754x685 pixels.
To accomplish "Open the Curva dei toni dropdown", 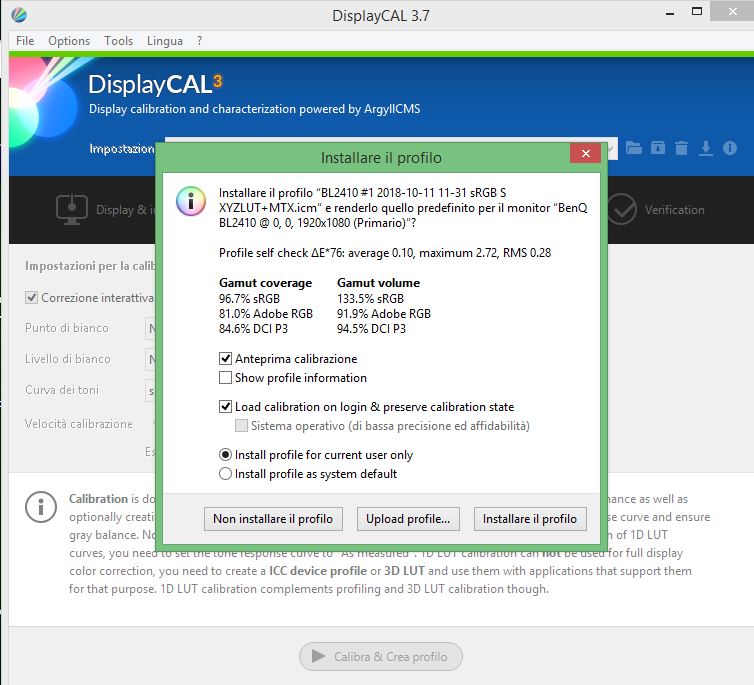I will pyautogui.click(x=151, y=391).
